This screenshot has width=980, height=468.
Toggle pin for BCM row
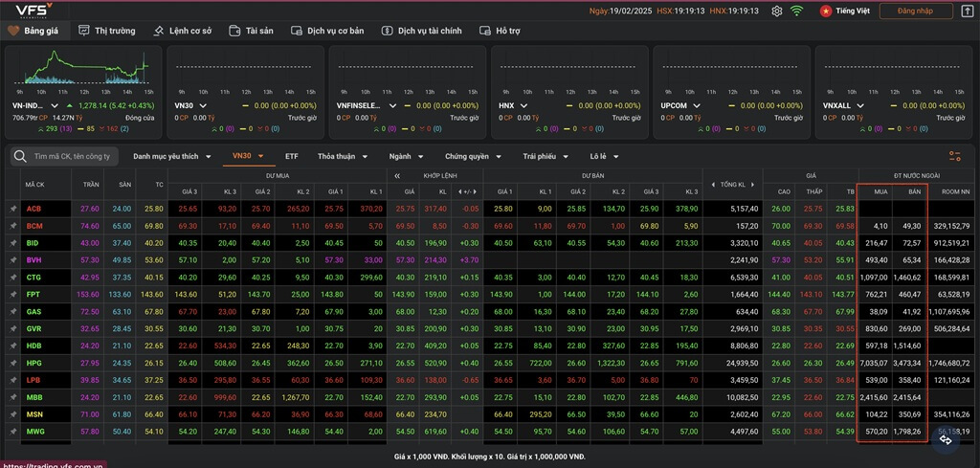click(x=12, y=226)
